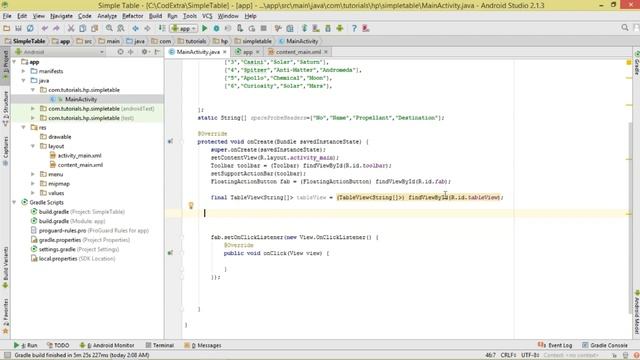Collapse the res folder node
The width and height of the screenshot is (640, 360).
(24, 127)
